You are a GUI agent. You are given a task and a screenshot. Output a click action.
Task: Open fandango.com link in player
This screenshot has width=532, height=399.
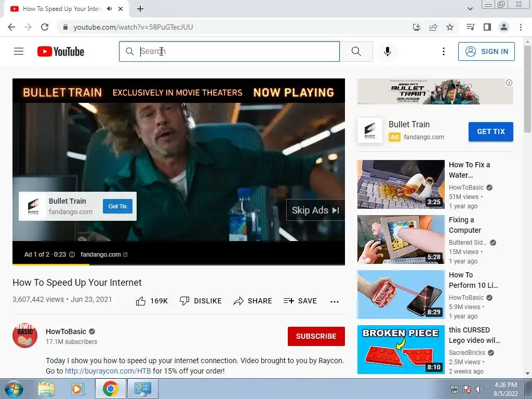pyautogui.click(x=104, y=255)
